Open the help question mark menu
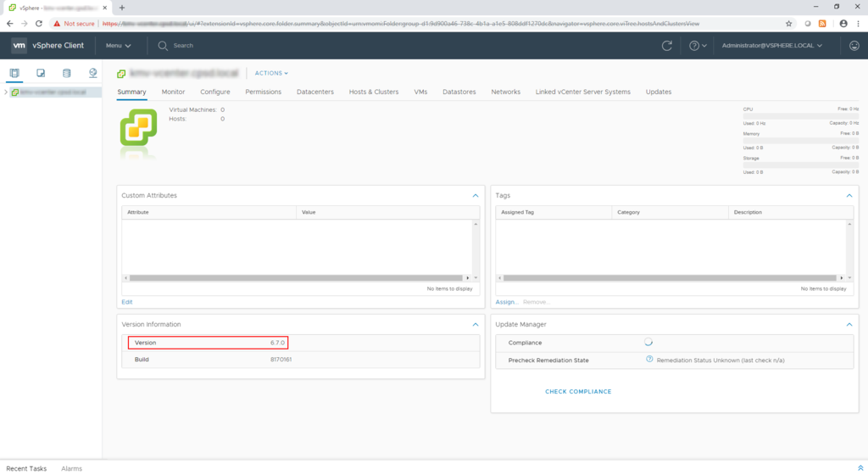 [698, 46]
